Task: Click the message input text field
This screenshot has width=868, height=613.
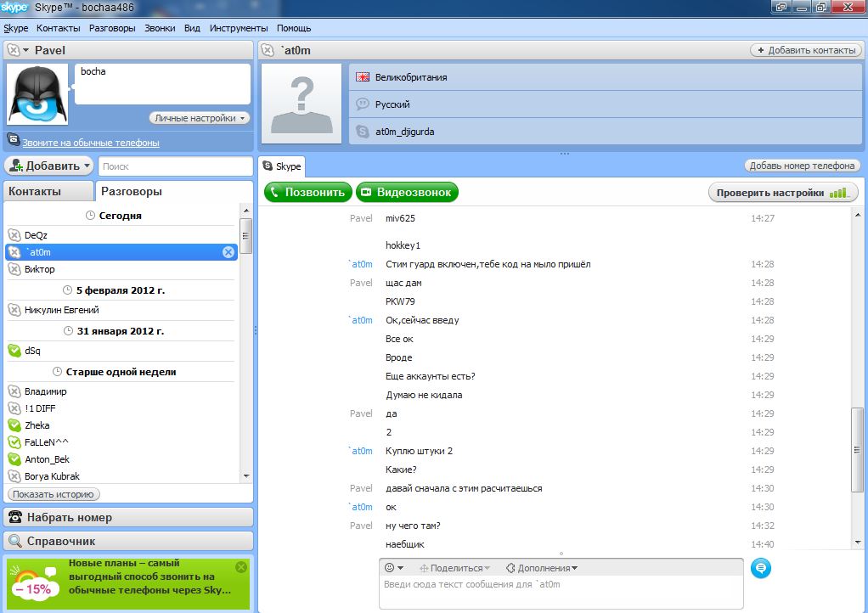Action: tap(561, 593)
